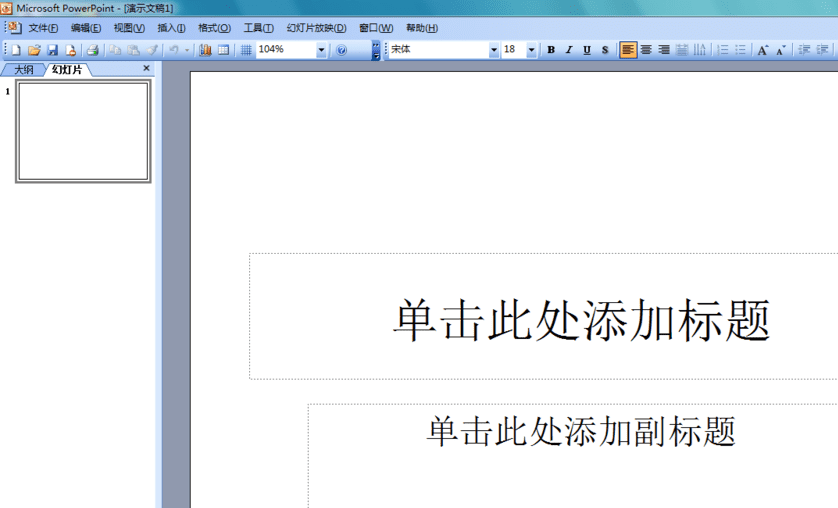Open the 窗口(W) menu

coord(376,28)
